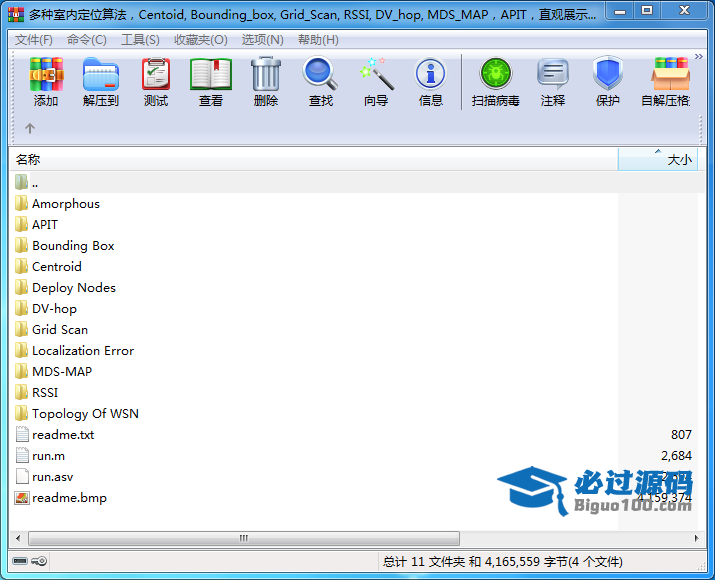
Task: Select the RSSI folder
Action: [36, 393]
